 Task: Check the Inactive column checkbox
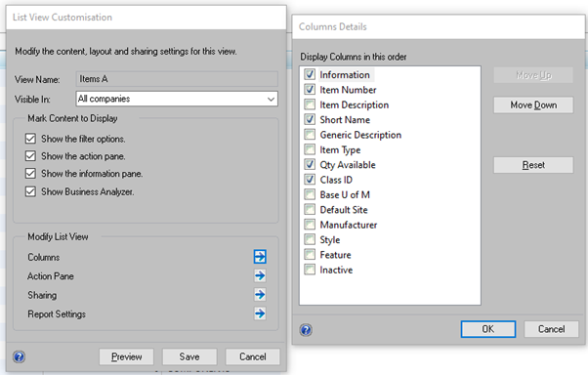(x=310, y=270)
